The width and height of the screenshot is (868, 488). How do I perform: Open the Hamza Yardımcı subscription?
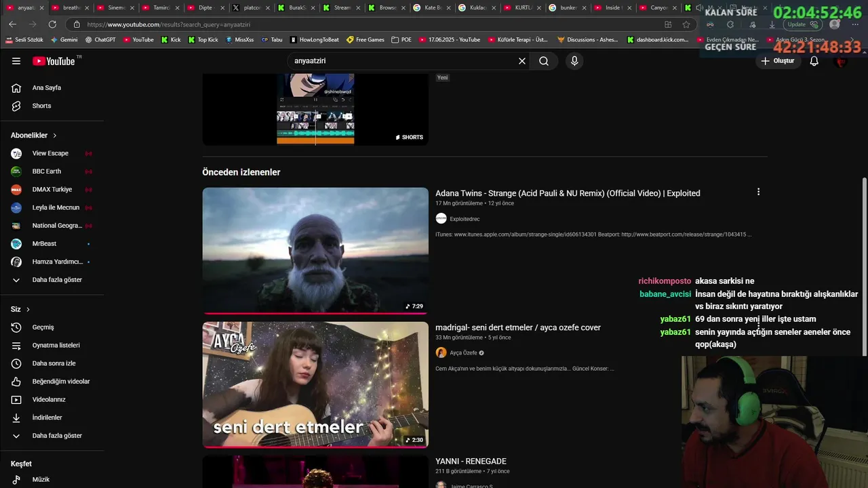[52, 262]
